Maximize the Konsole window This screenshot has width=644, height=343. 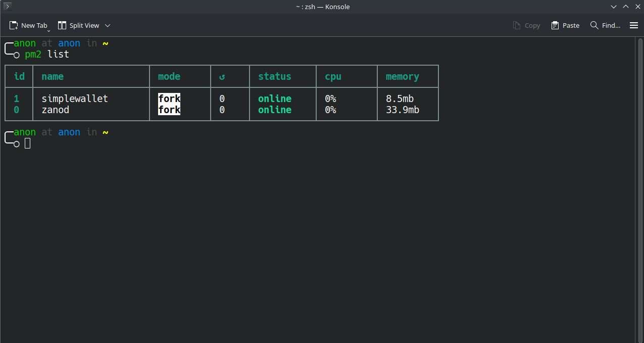coord(625,7)
